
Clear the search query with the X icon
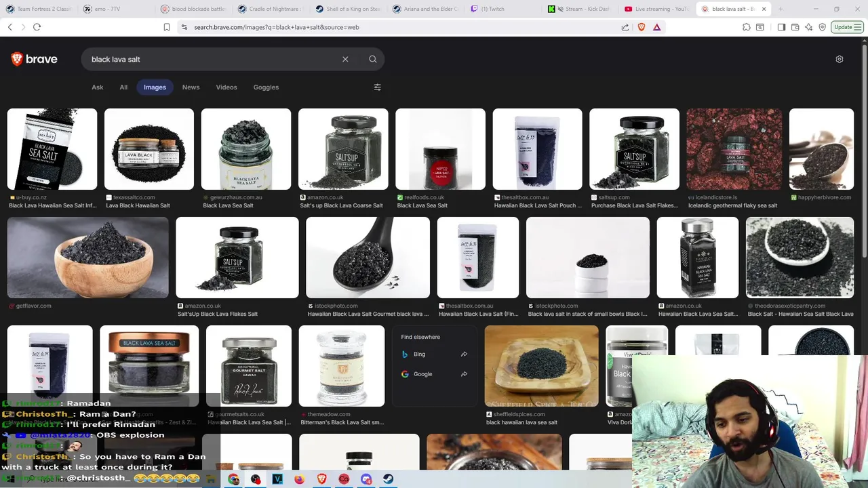pyautogui.click(x=345, y=59)
